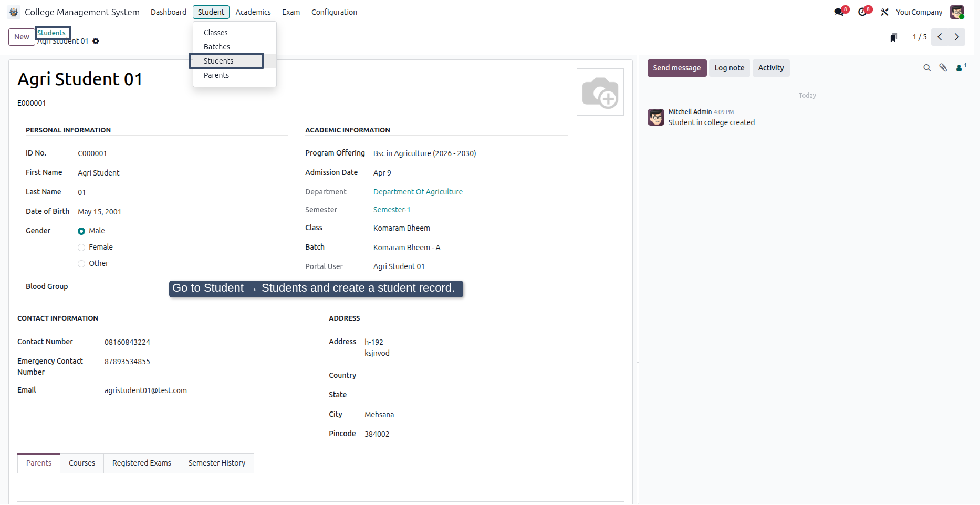
Task: Open the Student menu in top bar
Action: point(211,12)
